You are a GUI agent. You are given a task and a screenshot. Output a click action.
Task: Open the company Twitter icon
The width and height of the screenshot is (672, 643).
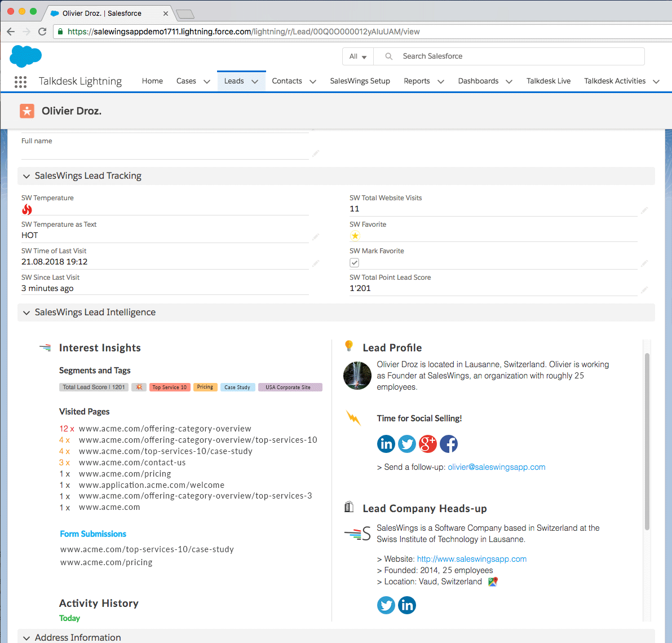(x=386, y=605)
